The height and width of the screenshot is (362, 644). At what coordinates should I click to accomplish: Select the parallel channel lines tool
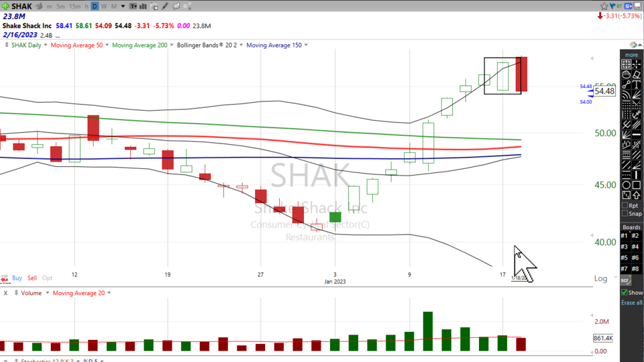637,125
